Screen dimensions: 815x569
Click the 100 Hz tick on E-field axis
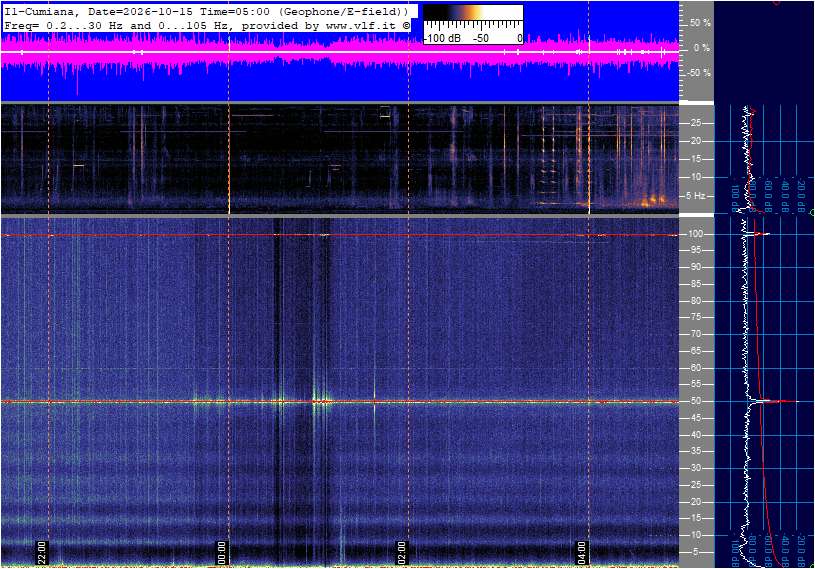(695, 234)
